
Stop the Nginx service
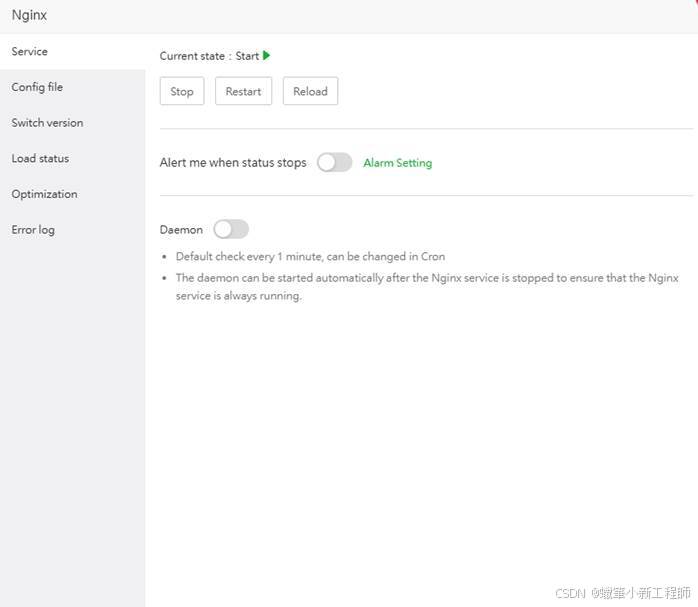[x=182, y=91]
